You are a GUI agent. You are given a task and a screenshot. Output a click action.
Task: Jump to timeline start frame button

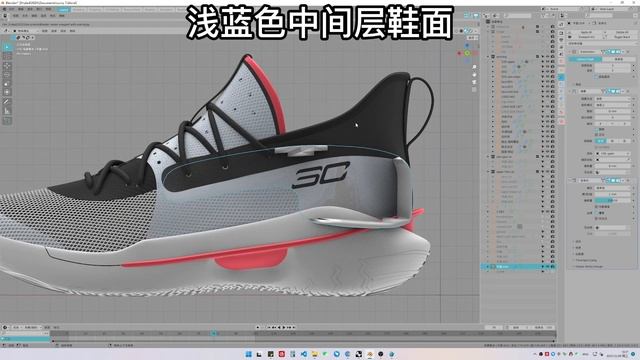[x=269, y=327]
